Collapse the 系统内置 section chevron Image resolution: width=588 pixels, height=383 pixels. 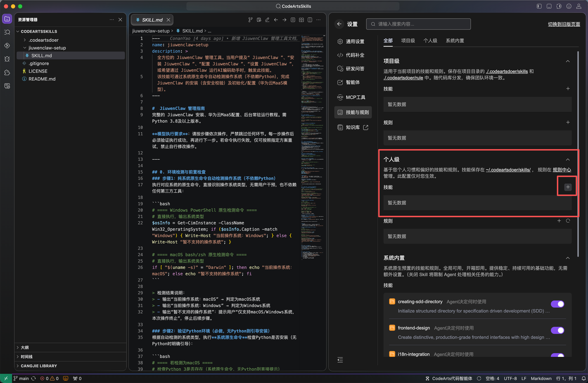coord(568,258)
